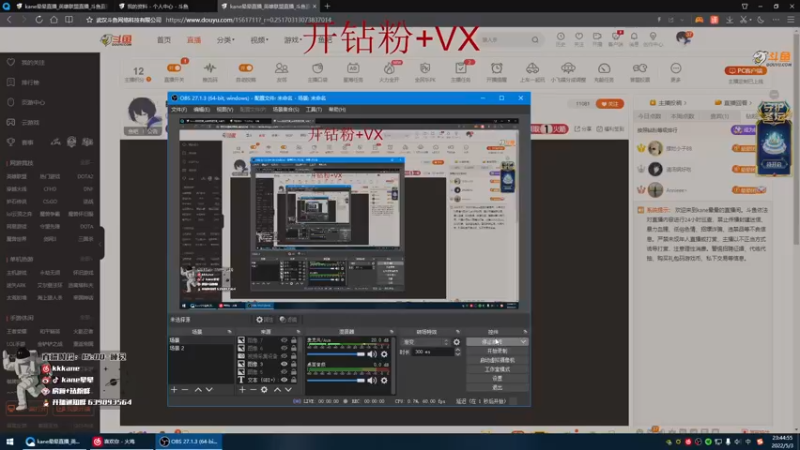Open the OBS 工具(T) menu
This screenshot has width=800, height=450.
(x=314, y=109)
